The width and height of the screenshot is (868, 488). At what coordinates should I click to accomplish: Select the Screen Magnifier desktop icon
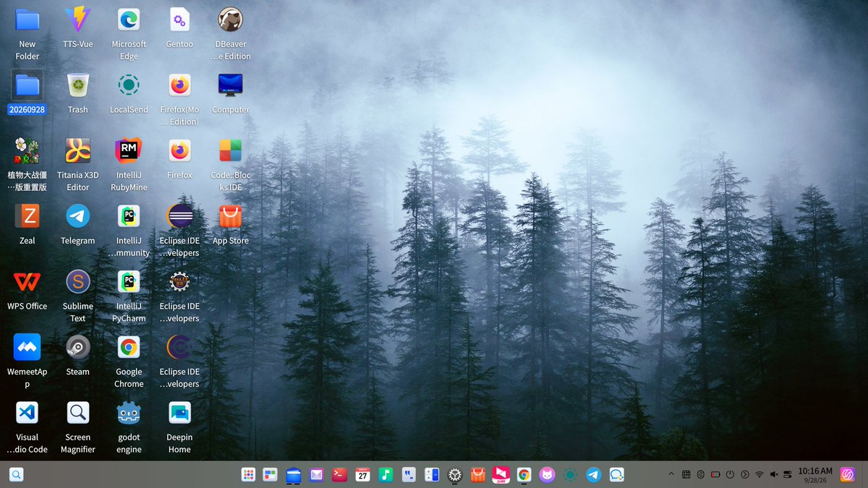(77, 412)
